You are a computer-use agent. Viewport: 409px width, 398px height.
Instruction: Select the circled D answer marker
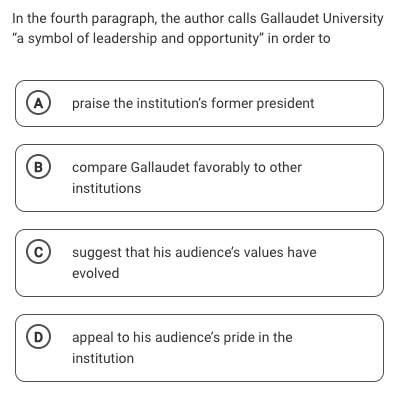pos(38,337)
